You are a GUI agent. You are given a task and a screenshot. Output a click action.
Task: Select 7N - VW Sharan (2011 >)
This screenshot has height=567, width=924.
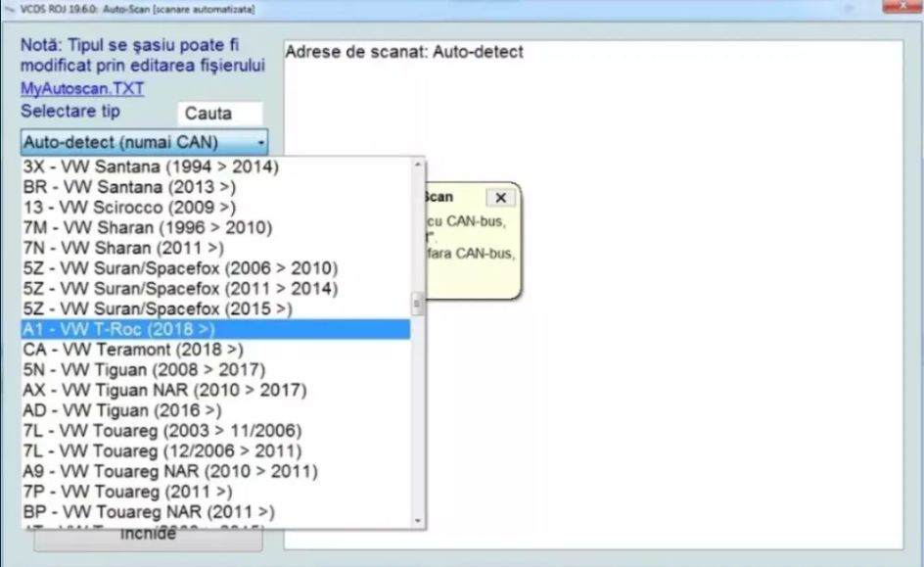point(216,248)
